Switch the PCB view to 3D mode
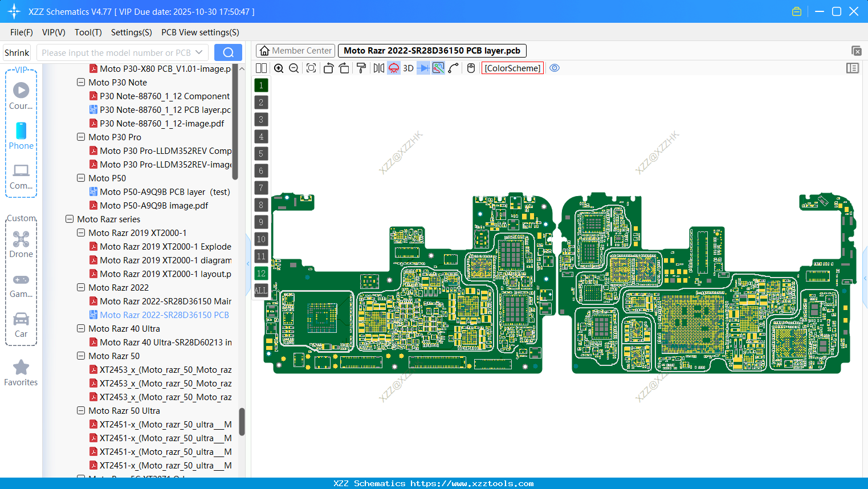868x489 pixels. click(x=407, y=68)
